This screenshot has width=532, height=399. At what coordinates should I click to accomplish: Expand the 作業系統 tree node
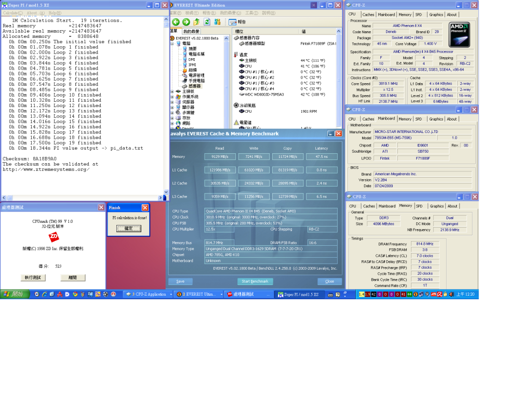(x=172, y=97)
